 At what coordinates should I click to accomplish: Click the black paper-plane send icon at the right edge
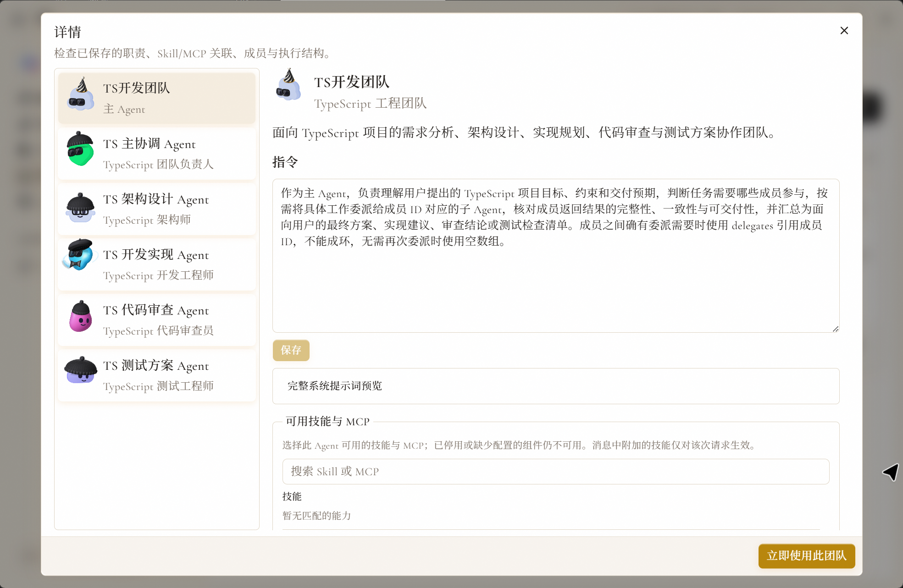pos(891,472)
